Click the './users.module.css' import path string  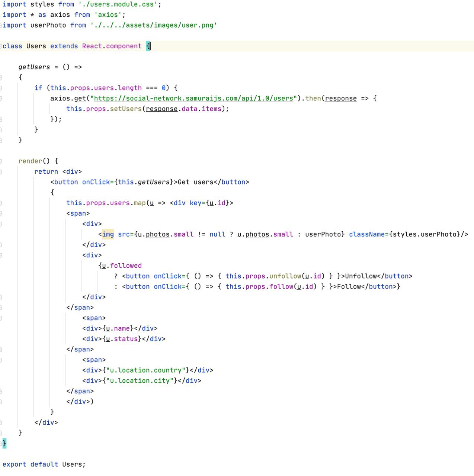pos(118,4)
